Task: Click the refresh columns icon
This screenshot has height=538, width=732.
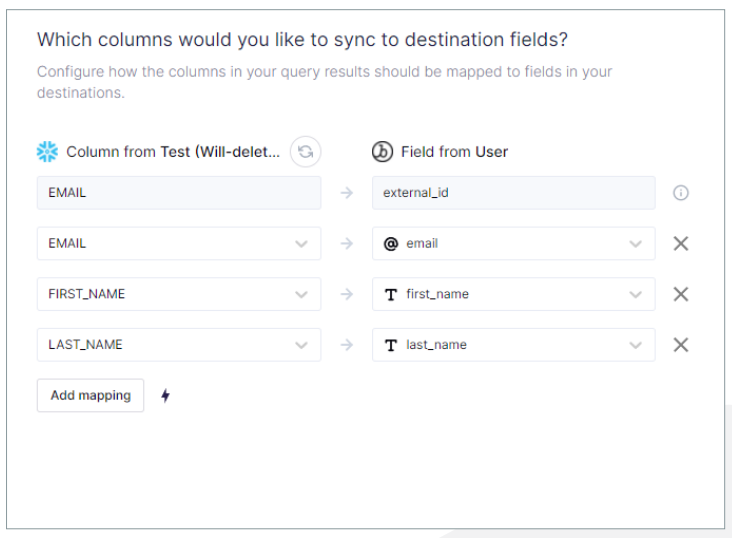Action: click(x=305, y=152)
